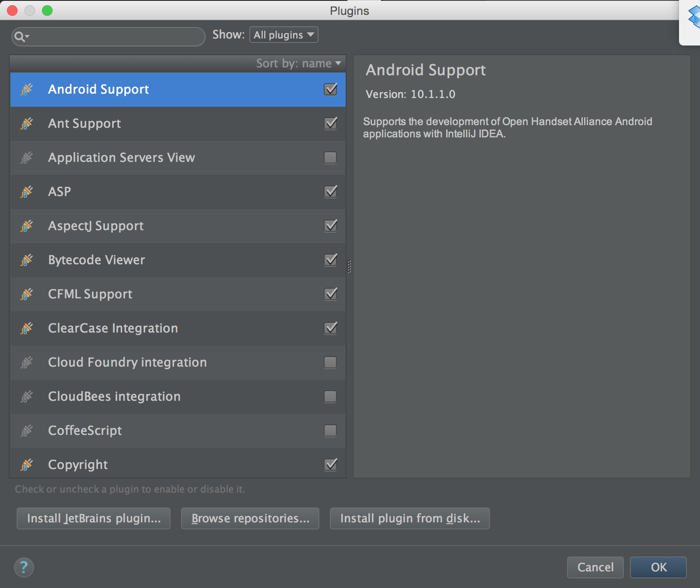Click the CloudBees integration plugin icon
Screen dimensions: 700x588
pos(27,396)
